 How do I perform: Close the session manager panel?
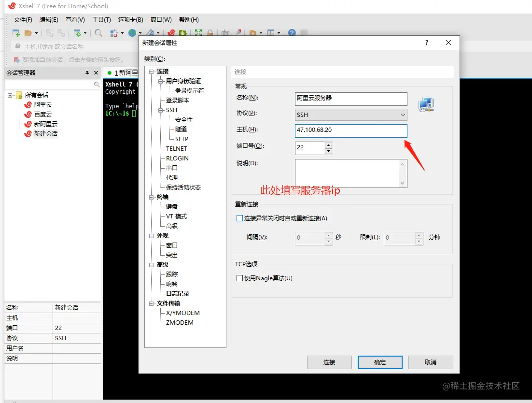[x=96, y=72]
